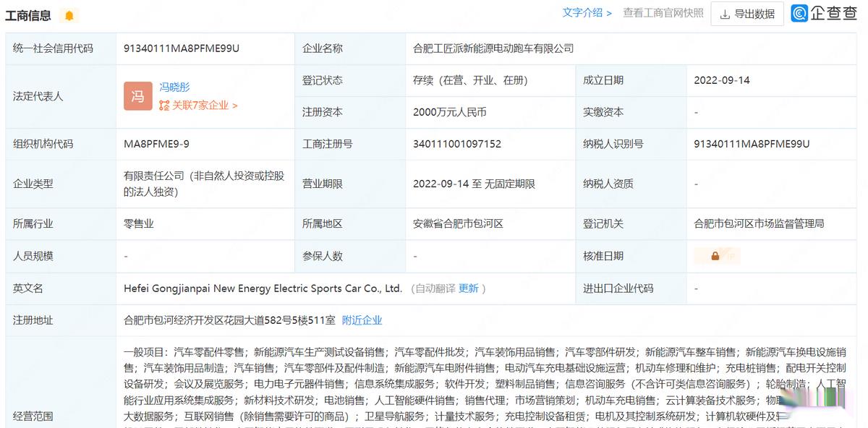Select the region 安徽省合肥市包河区
The height and width of the screenshot is (428, 868).
point(458,224)
